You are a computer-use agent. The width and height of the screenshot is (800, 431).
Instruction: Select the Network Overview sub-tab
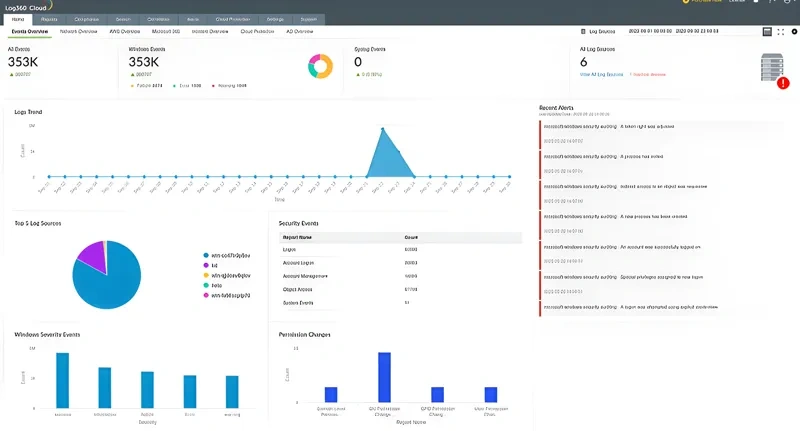[x=78, y=32]
